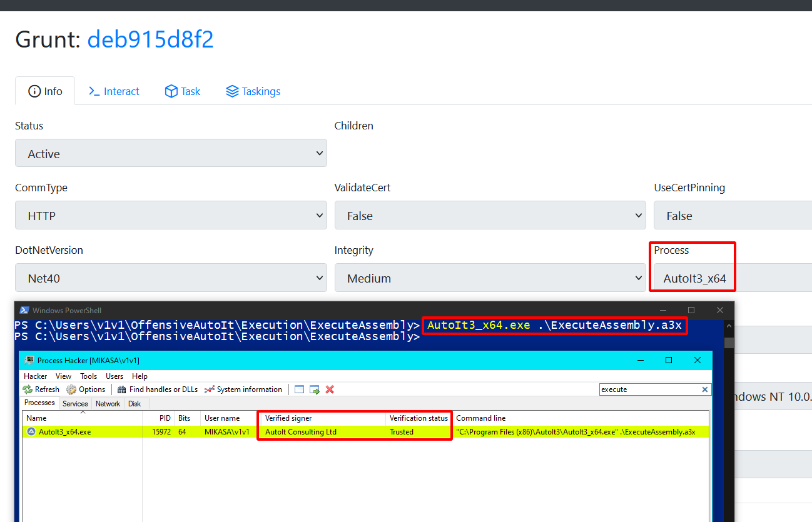
Task: Clear the Process Hacker search box
Action: [706, 389]
